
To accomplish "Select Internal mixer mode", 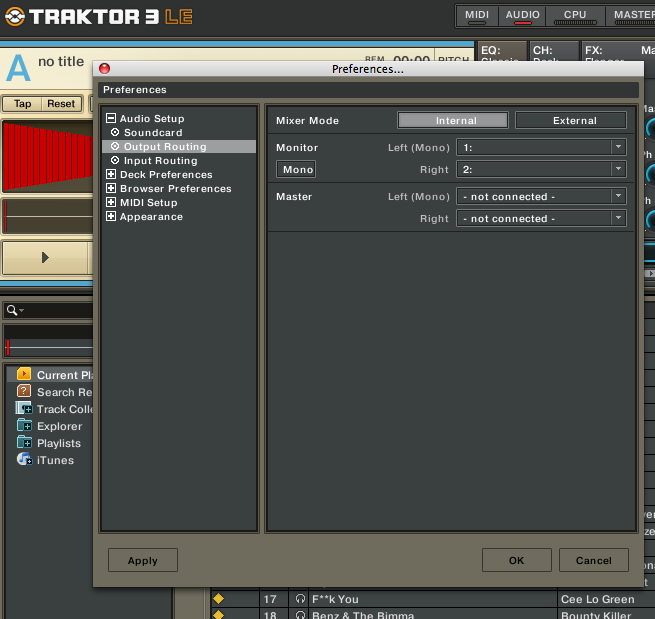I will click(453, 120).
